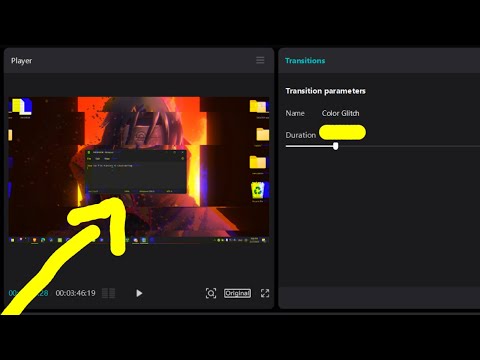Click the snapshot focus icon beside Original
Image resolution: width=480 pixels, height=360 pixels.
211,293
